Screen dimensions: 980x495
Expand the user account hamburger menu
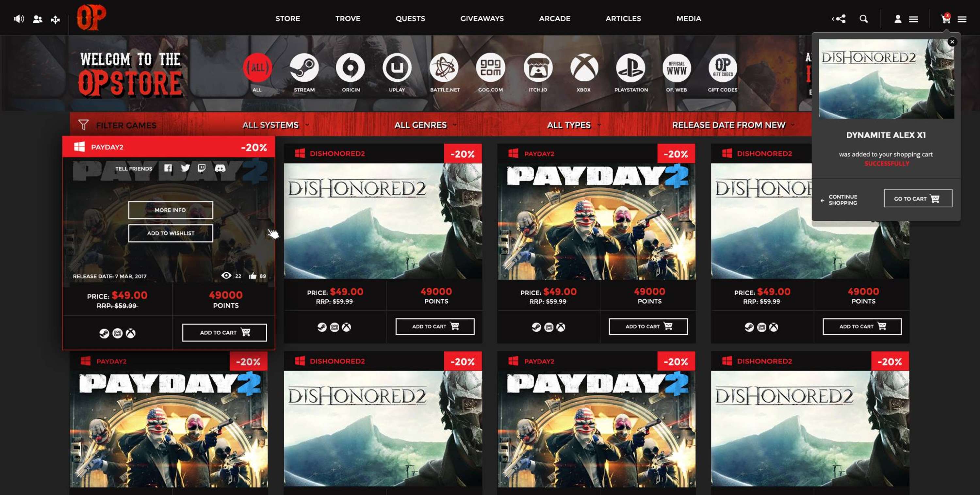pos(913,19)
